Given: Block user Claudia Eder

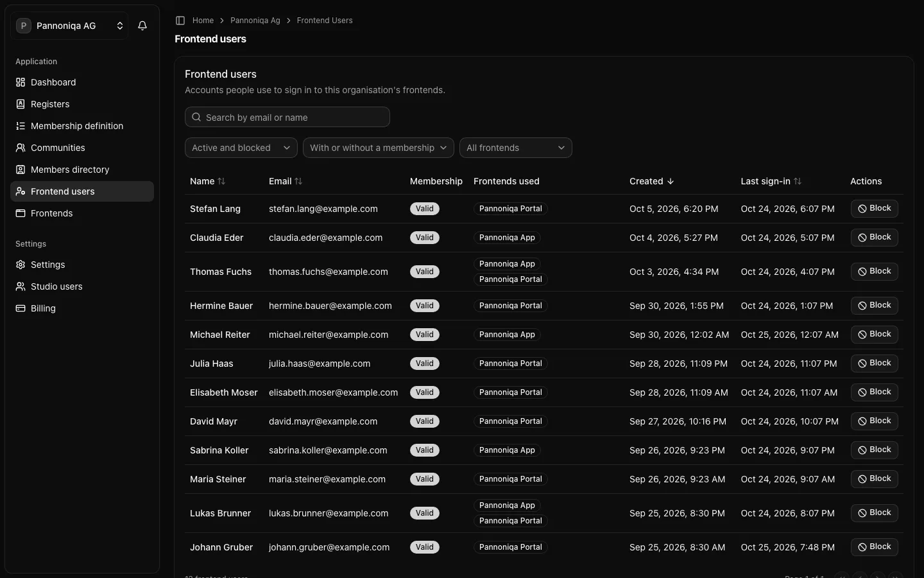Looking at the screenshot, I should pos(875,238).
